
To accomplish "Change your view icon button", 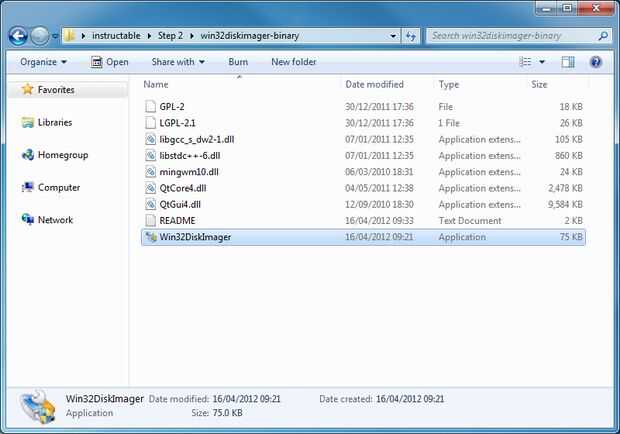I will coord(525,62).
